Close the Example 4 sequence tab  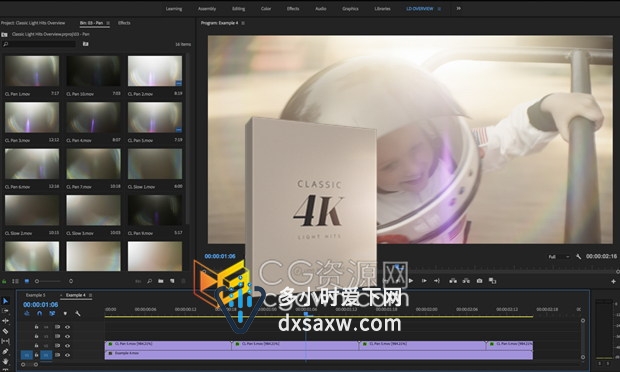(x=61, y=295)
